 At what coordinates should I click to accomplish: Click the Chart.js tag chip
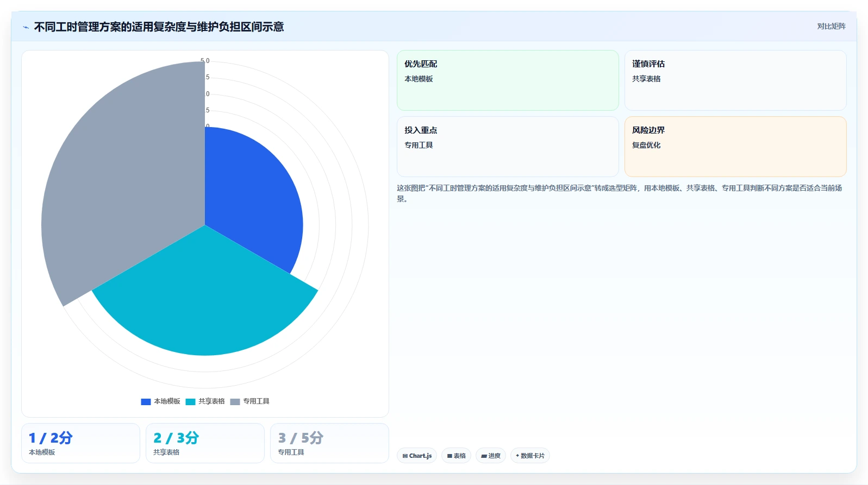(417, 456)
